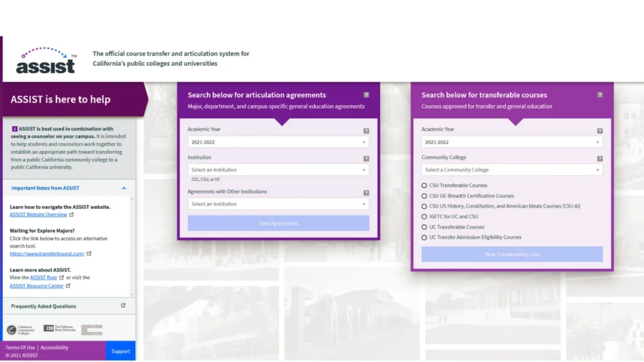The image size is (644, 362).
Task: Open Agreements with Other Institutions dropdown
Action: 278,204
